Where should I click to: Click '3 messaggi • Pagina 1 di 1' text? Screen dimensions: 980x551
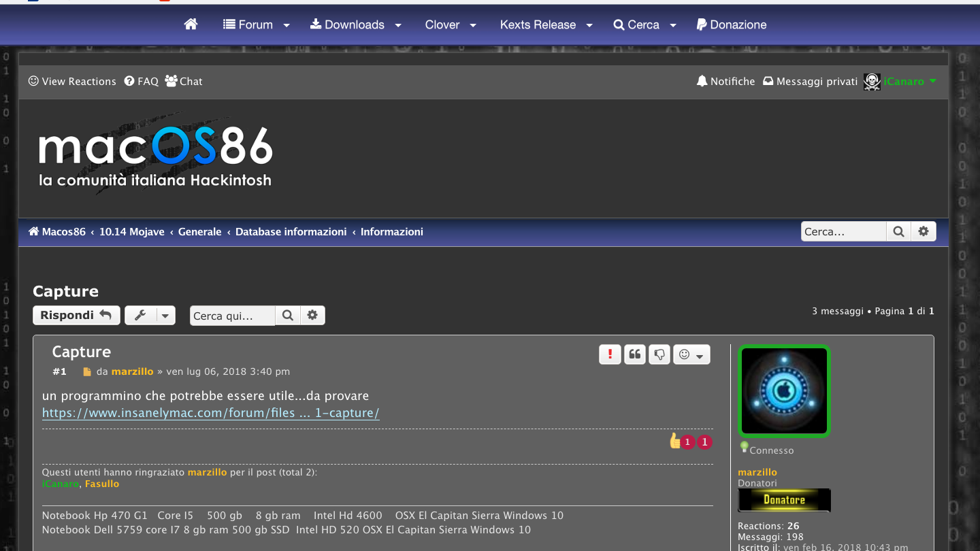pyautogui.click(x=873, y=311)
